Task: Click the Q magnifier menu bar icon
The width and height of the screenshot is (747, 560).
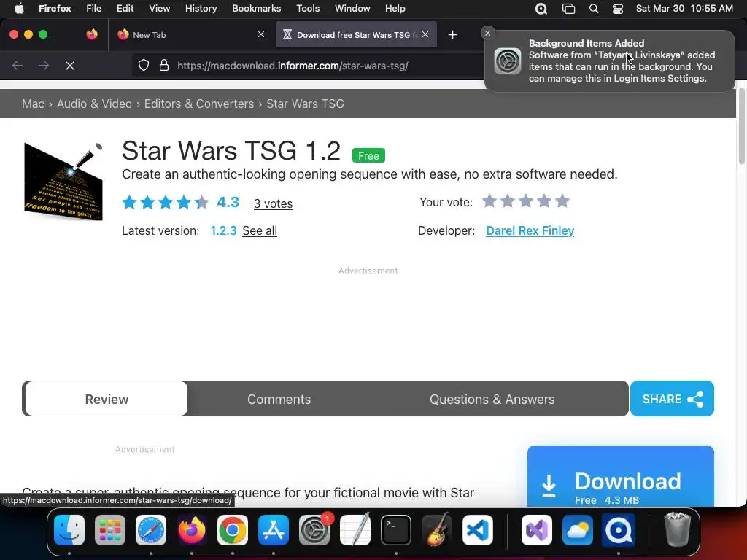Action: coord(541,9)
